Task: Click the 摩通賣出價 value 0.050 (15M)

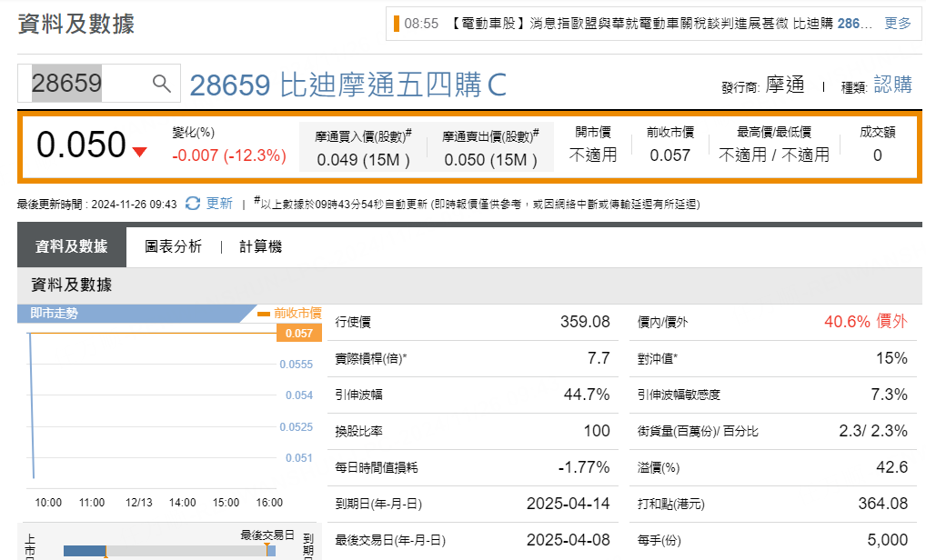Action: (491, 160)
